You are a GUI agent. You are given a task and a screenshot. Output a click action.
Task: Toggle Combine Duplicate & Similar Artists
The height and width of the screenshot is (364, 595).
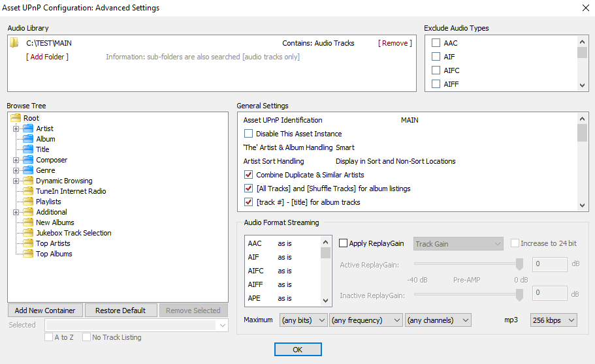[248, 175]
